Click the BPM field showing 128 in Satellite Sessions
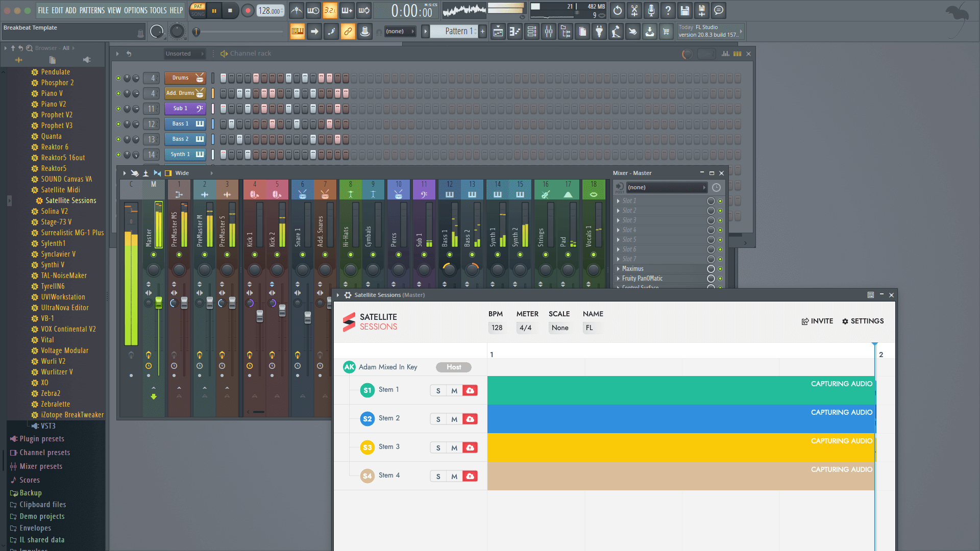Viewport: 980px width, 551px height. [x=497, y=328]
